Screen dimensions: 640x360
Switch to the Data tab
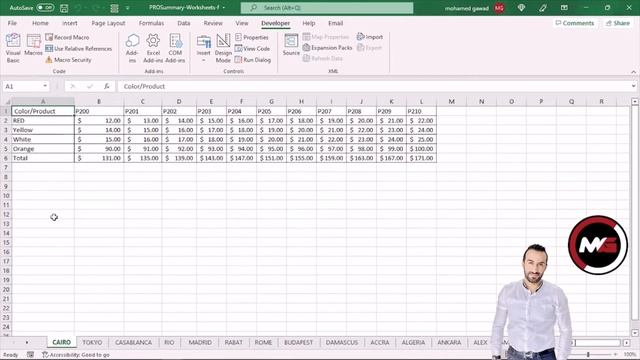184,23
